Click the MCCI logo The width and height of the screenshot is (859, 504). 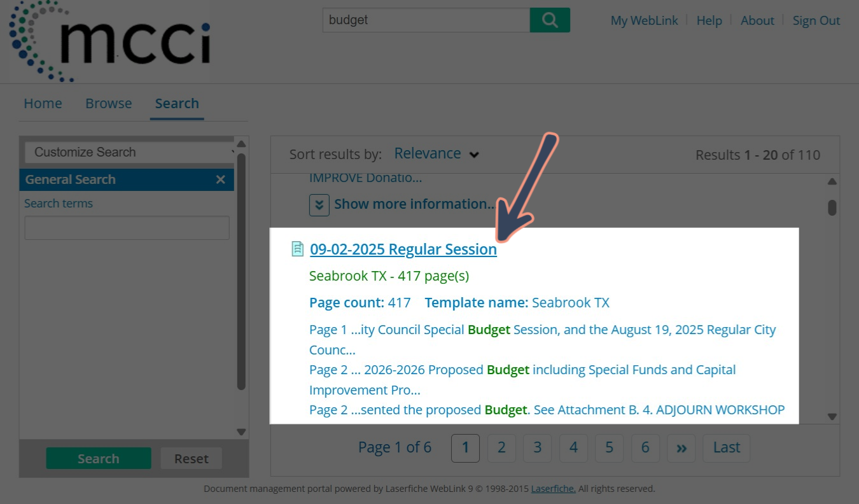coord(109,41)
